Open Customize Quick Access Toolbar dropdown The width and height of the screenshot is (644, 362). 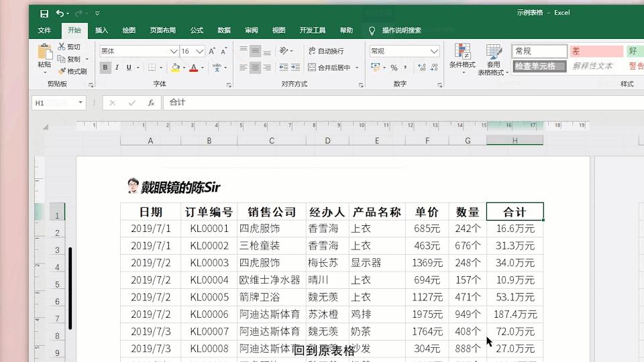97,13
